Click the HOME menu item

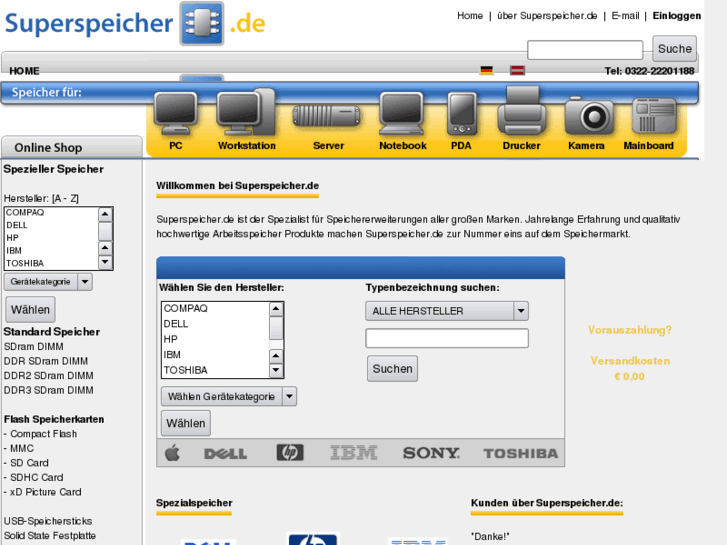pyautogui.click(x=24, y=71)
